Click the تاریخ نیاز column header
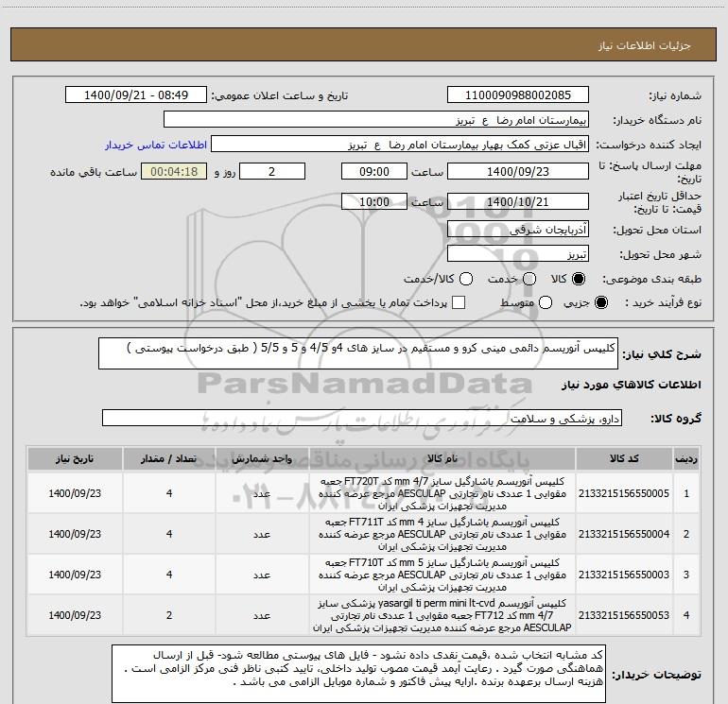Viewport: 728px width, 704px height. pyautogui.click(x=75, y=459)
